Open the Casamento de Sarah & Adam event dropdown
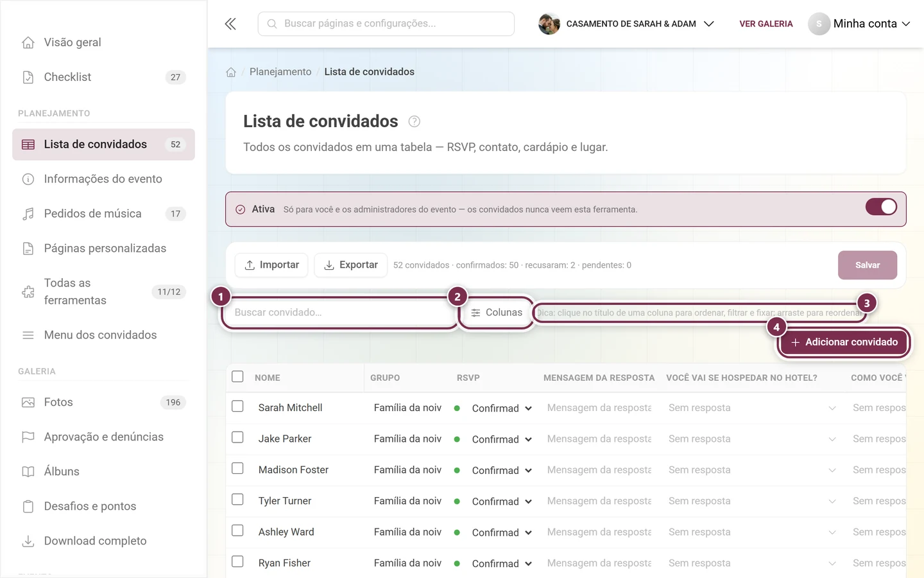 [x=626, y=24]
